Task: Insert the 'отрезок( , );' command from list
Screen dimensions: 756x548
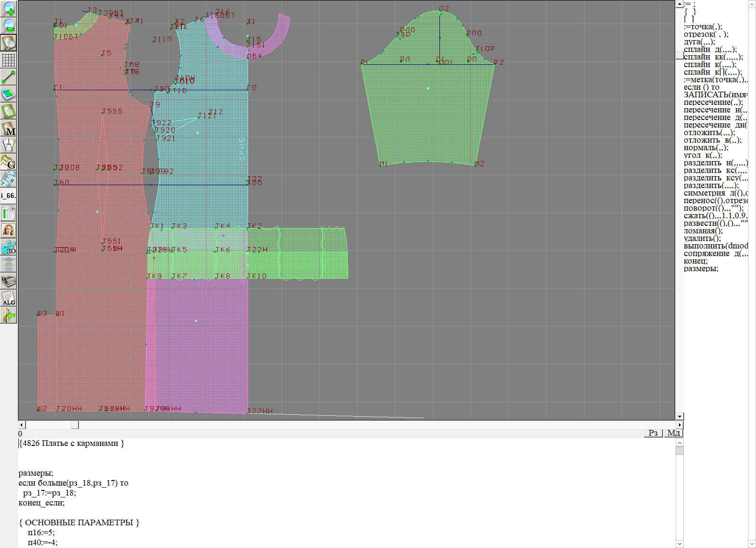Action: (x=706, y=34)
